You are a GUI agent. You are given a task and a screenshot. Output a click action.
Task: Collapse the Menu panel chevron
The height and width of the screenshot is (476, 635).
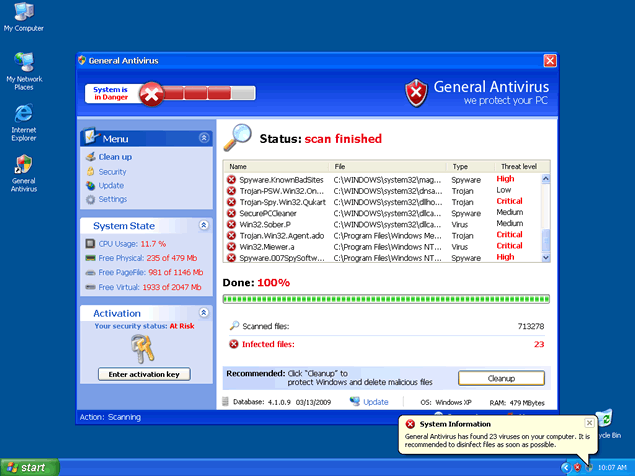click(x=204, y=138)
